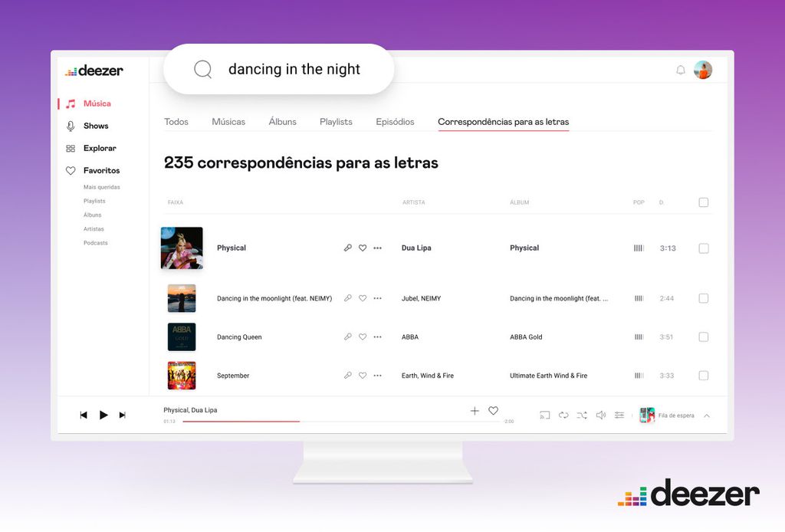Show lyrics for Dancing in the moonlight
Viewport: 785px width, 532px height.
tap(348, 298)
